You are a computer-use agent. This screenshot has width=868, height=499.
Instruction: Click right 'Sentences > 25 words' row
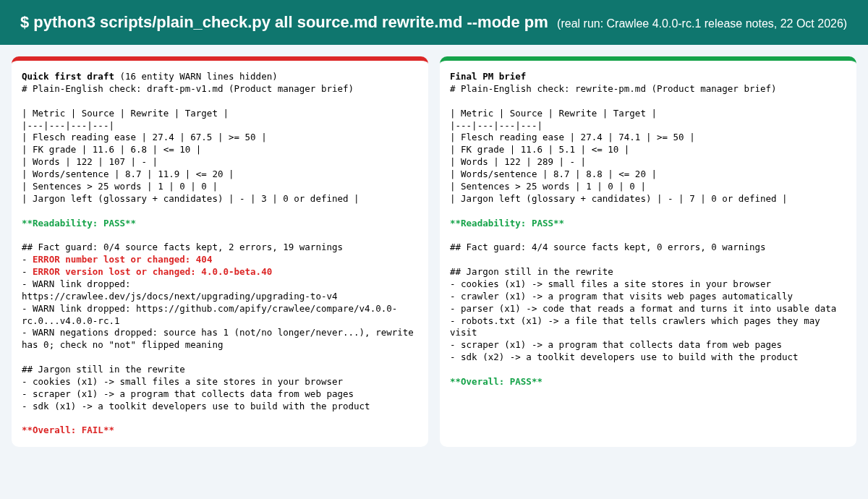click(x=548, y=187)
